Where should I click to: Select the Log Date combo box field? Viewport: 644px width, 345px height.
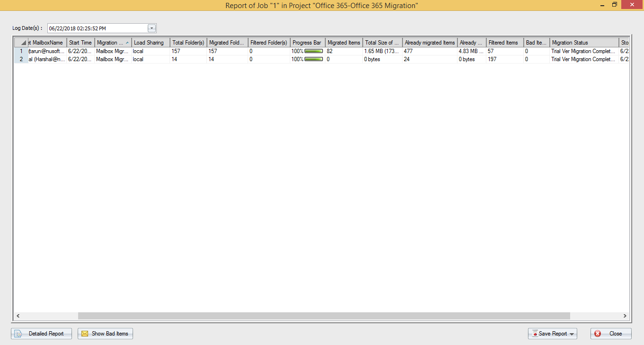(x=102, y=28)
